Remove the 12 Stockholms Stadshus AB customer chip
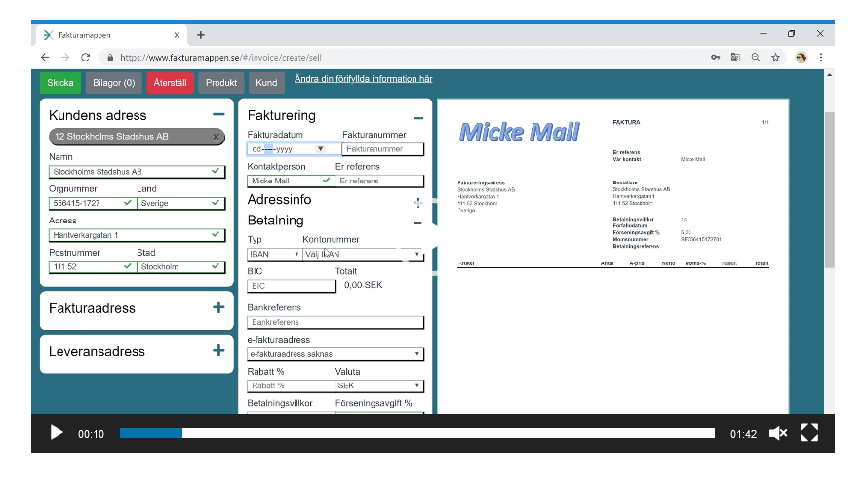868x484 pixels. pos(216,137)
